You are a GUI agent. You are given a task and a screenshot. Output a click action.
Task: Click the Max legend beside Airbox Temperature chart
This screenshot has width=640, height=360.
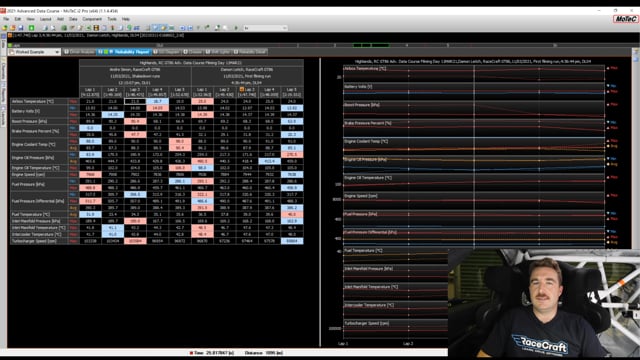[613, 68]
